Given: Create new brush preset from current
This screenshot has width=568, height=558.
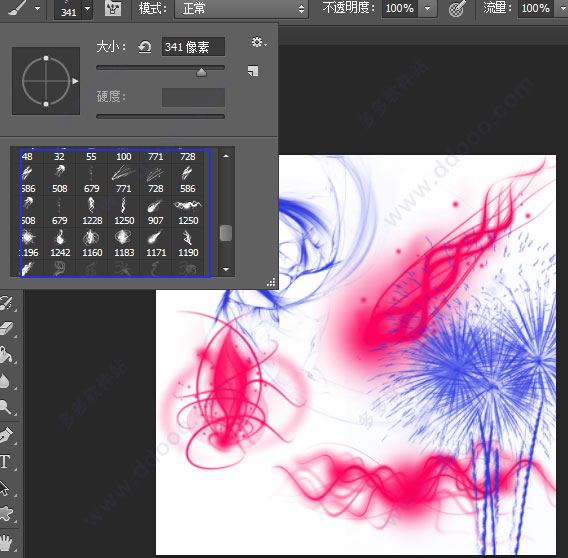Looking at the screenshot, I should tap(253, 71).
